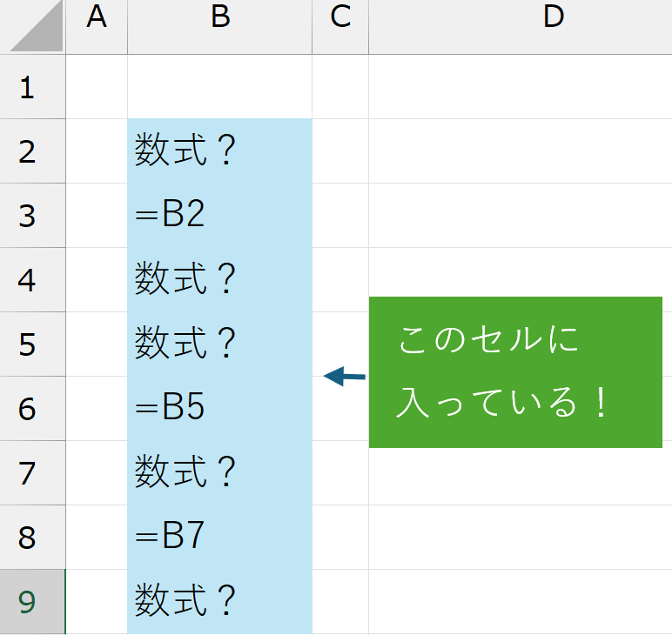This screenshot has width=672, height=635.
Task: Click cell B9 containing 数式？
Action: pyautogui.click(x=219, y=601)
